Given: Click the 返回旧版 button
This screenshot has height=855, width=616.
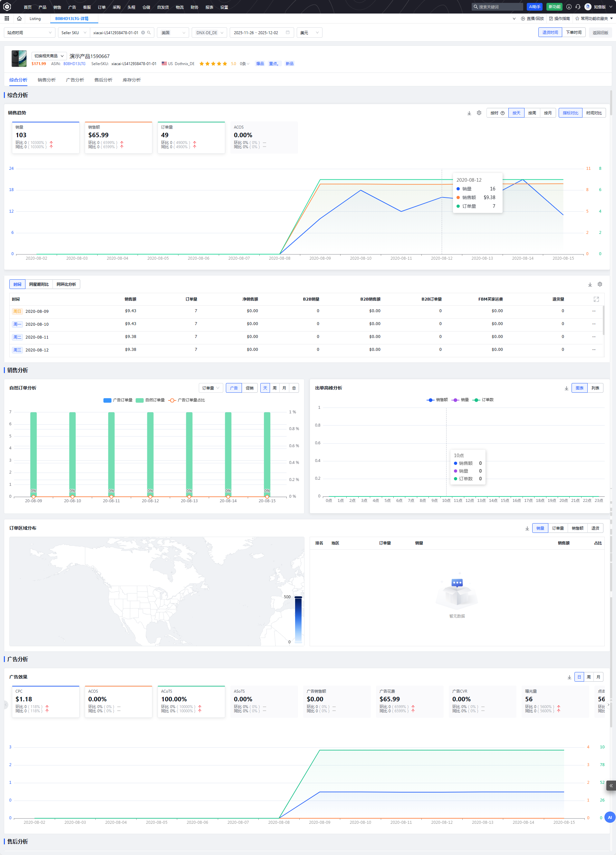Looking at the screenshot, I should pos(600,33).
